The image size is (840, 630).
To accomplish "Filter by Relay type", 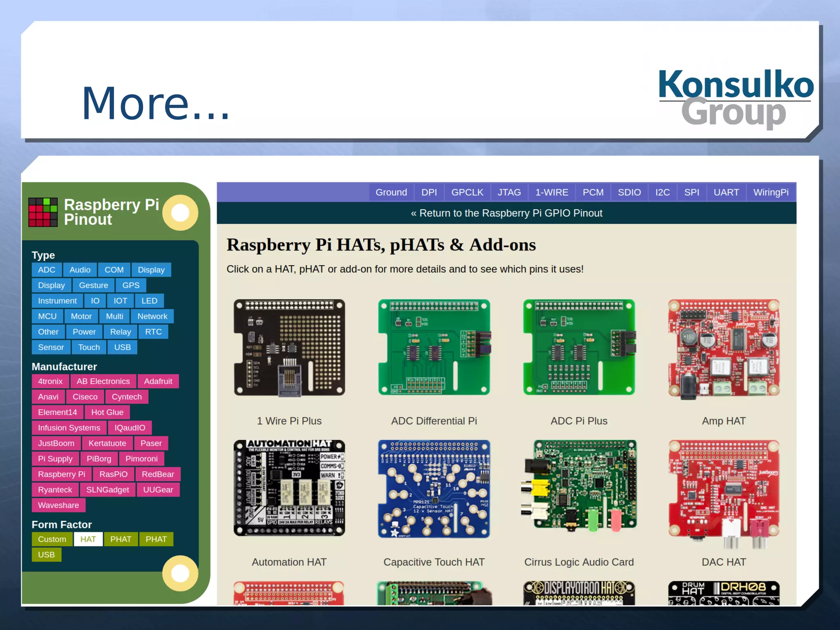I will (121, 332).
